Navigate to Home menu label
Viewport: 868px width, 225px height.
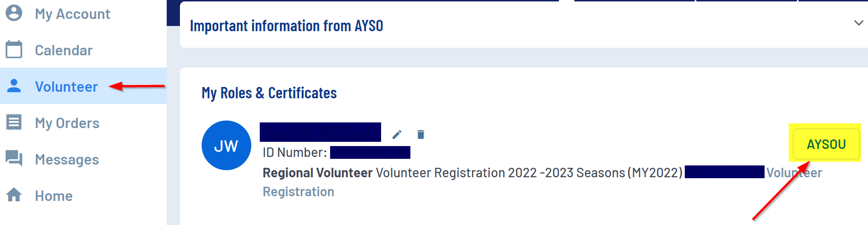(x=54, y=196)
